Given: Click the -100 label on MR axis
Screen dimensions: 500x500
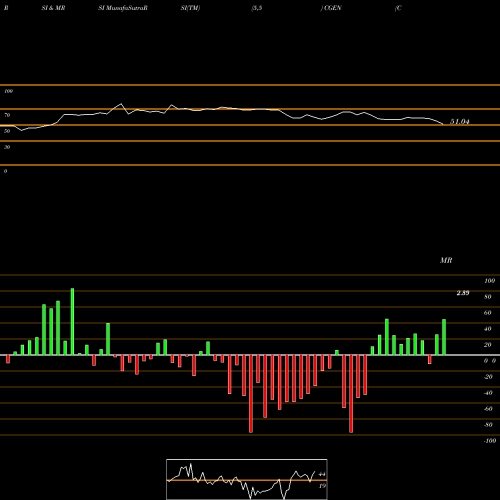Looking at the screenshot, I should click(x=490, y=441).
